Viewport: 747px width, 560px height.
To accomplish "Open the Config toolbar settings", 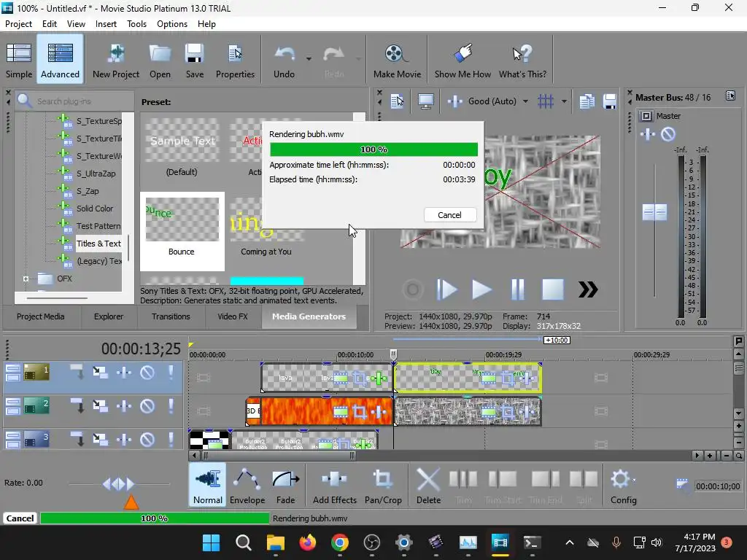I will (x=623, y=485).
